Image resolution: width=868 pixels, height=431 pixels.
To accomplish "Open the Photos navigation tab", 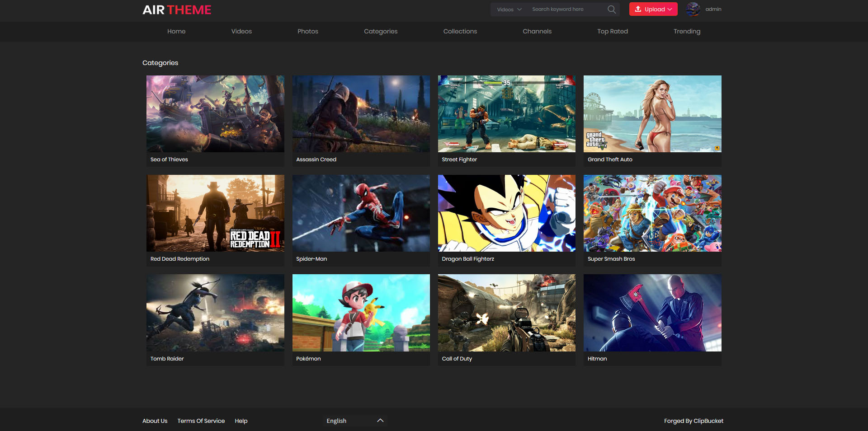I will pos(308,31).
